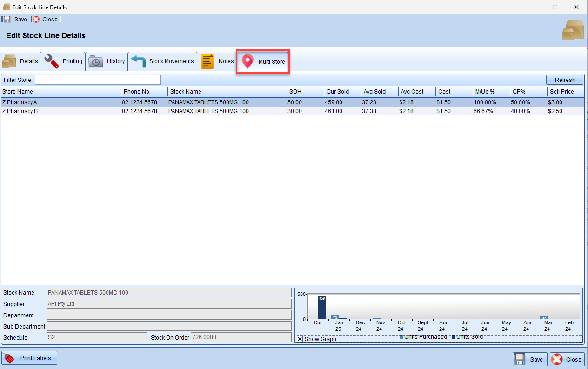Click Sell Price value $3.00
Screen dimensions: 588x369
pos(555,102)
